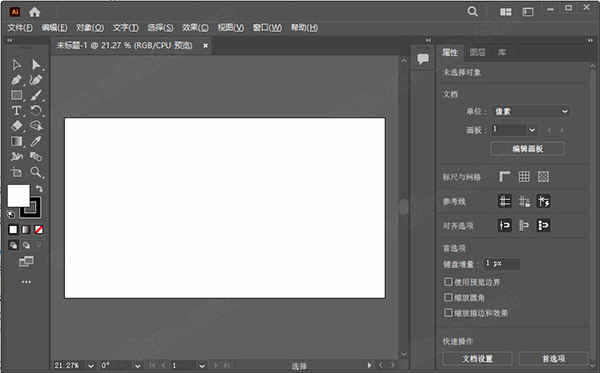This screenshot has width=600, height=373.
Task: Toggle transparency grid in 标尺与网格 row
Action: pyautogui.click(x=543, y=177)
